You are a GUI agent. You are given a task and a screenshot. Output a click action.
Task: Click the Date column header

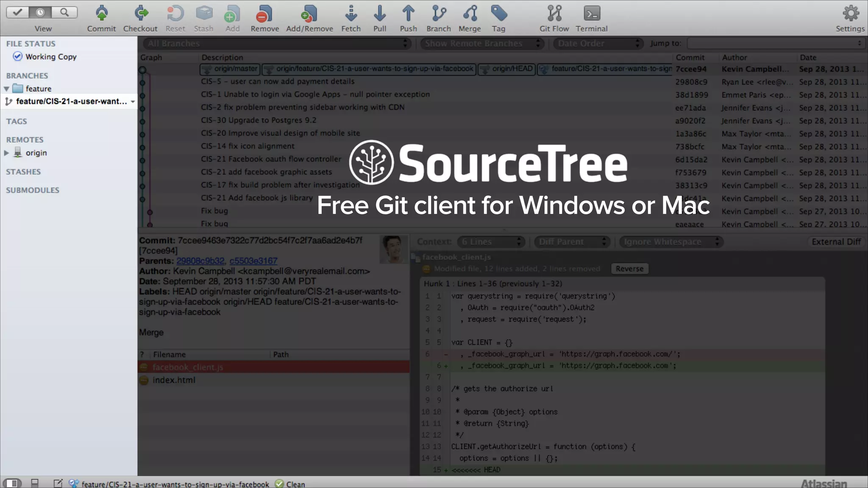(808, 58)
